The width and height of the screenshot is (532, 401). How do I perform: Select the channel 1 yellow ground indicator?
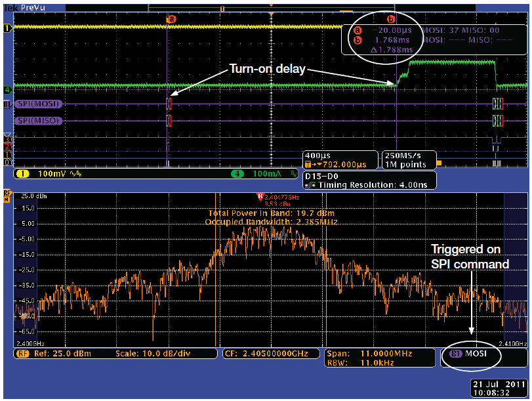pos(8,28)
